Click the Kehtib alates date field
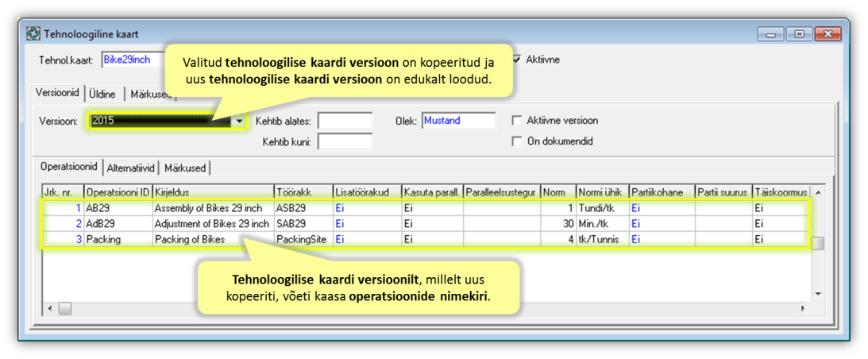This screenshot has height=359, width=868. [x=345, y=120]
